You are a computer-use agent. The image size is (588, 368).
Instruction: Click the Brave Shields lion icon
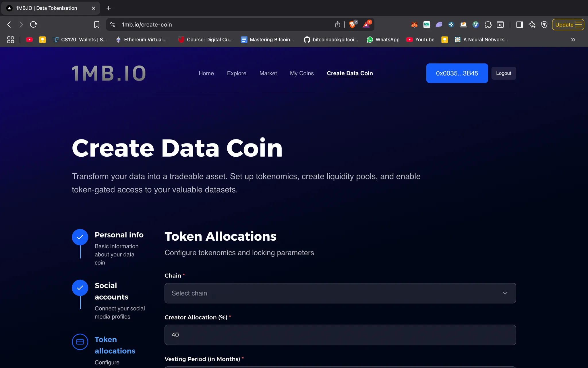coord(352,25)
